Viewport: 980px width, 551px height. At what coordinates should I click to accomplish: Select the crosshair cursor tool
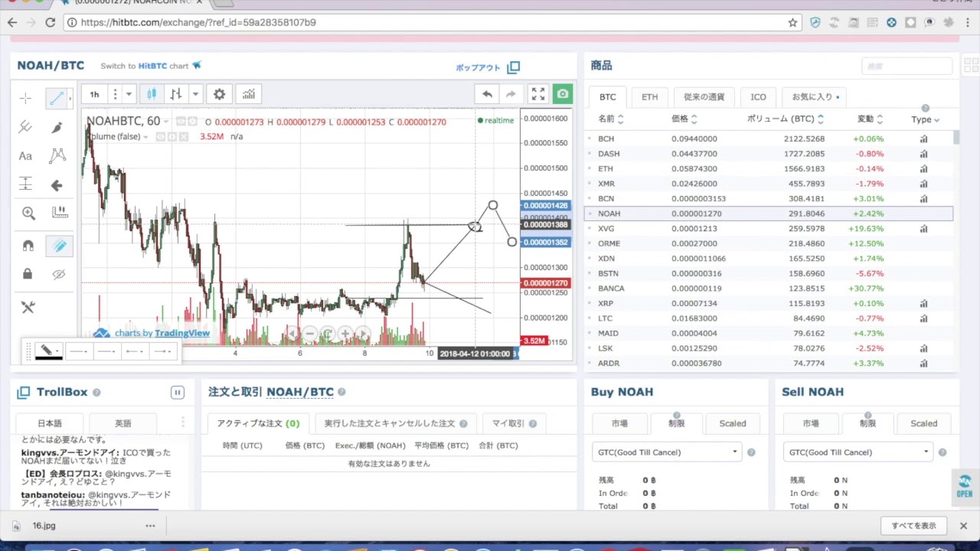point(25,98)
